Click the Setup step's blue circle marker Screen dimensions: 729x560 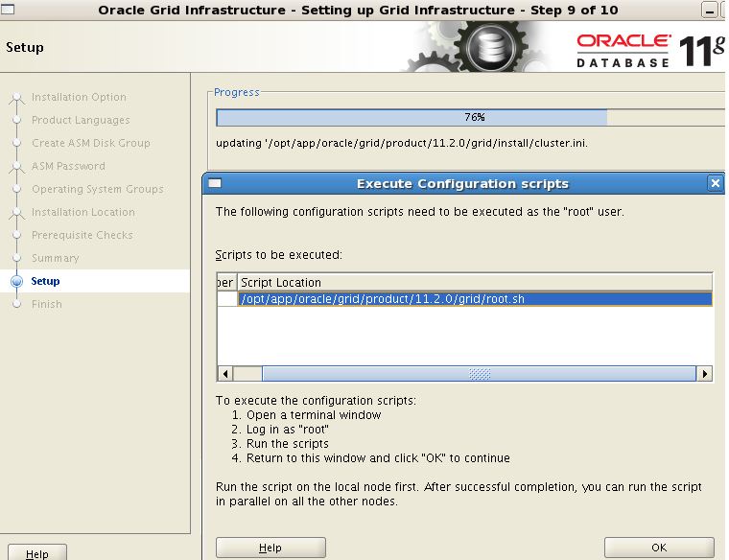click(16, 281)
